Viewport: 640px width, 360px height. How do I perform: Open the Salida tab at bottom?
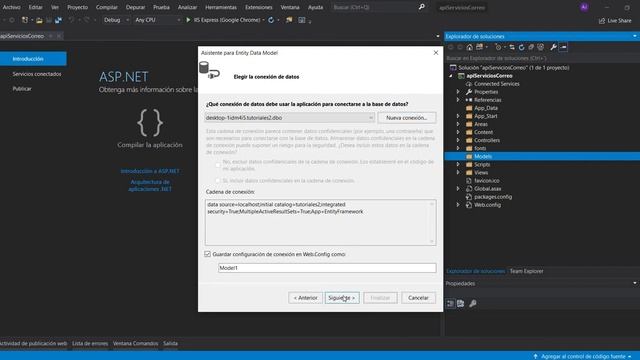pyautogui.click(x=170, y=343)
